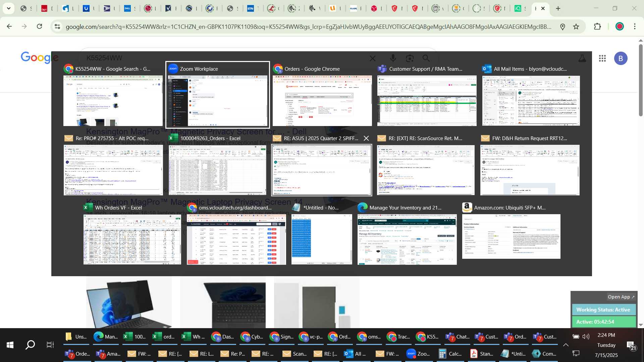Open the Wh... Excel taskbar button
Image resolution: width=644 pixels, height=362 pixels.
tap(194, 337)
